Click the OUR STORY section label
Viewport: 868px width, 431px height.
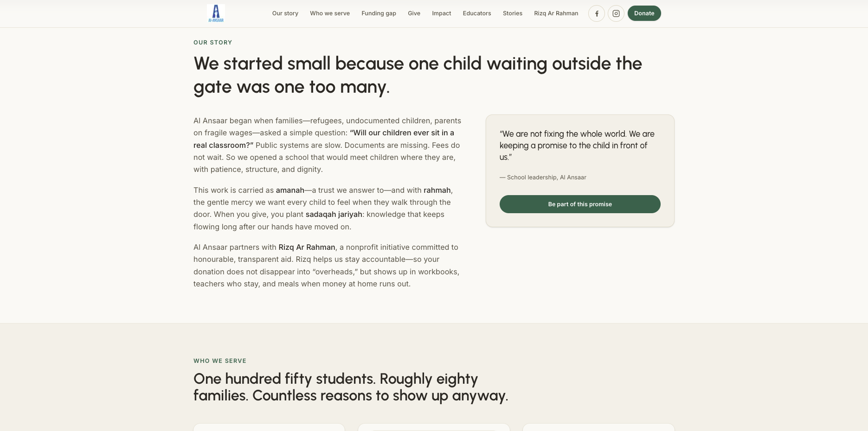coord(212,43)
